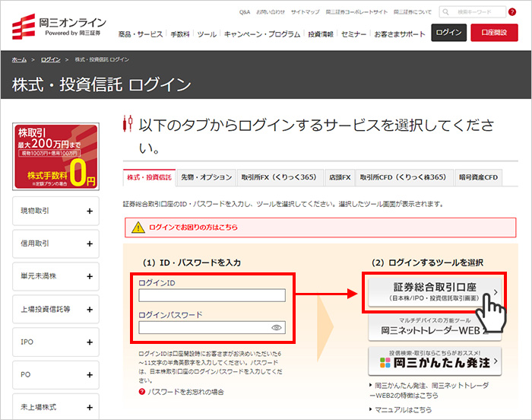Click マニュアルはこちら link
The width and height of the screenshot is (532, 420).
[x=403, y=410]
